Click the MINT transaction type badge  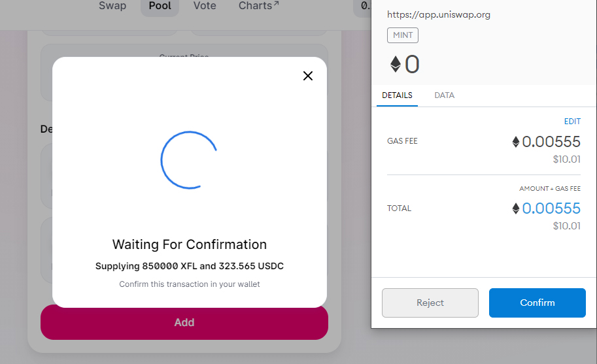(x=403, y=35)
